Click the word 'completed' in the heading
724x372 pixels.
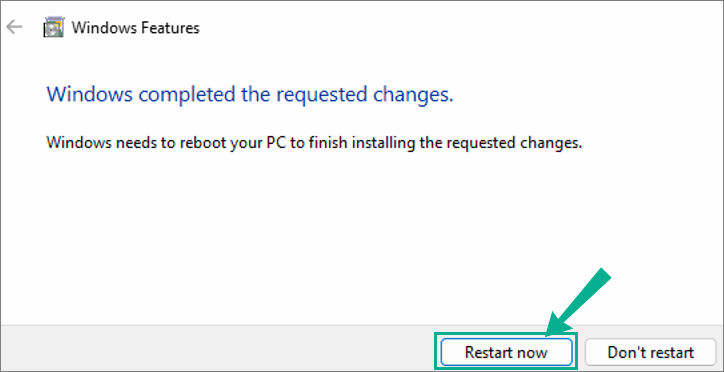coord(188,95)
